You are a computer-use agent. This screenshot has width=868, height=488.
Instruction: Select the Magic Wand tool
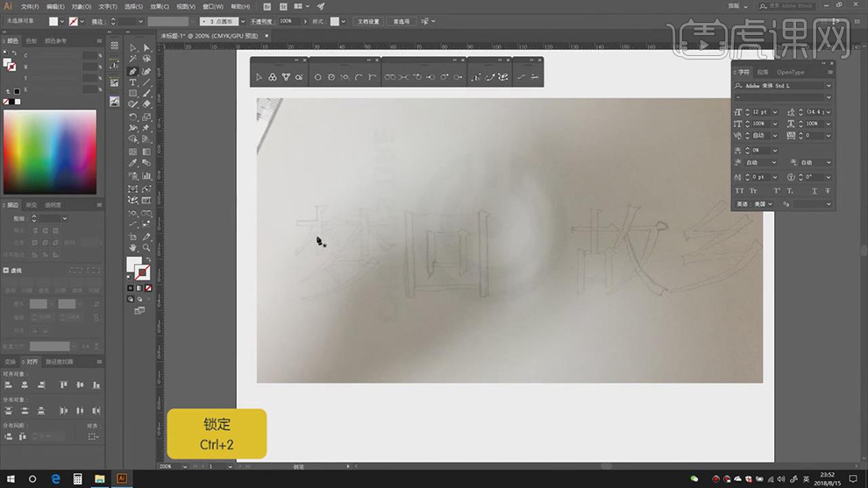pos(132,60)
